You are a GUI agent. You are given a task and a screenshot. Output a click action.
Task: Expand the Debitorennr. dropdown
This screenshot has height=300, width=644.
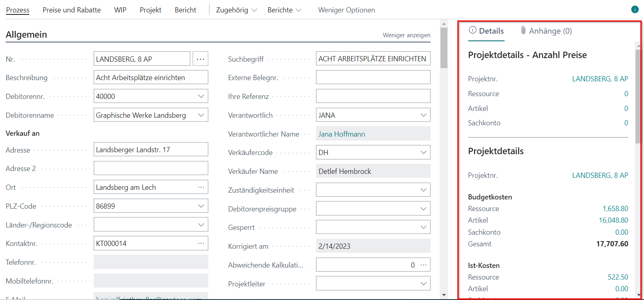pos(201,96)
